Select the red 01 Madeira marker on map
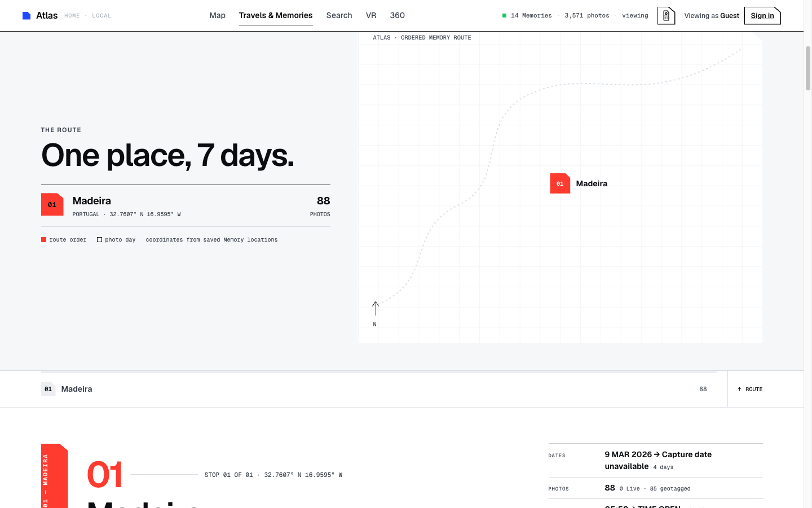The width and height of the screenshot is (812, 508). [560, 183]
